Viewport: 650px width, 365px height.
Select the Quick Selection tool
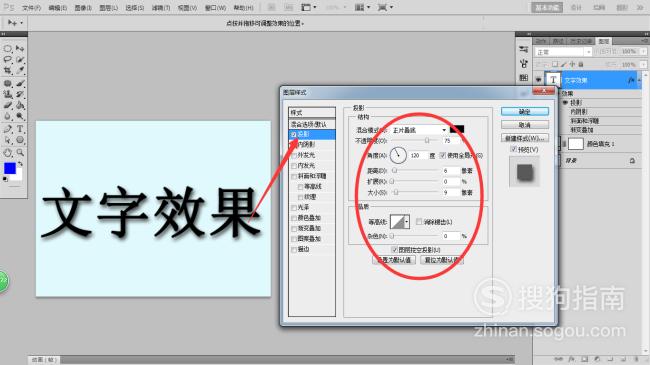tap(20, 60)
